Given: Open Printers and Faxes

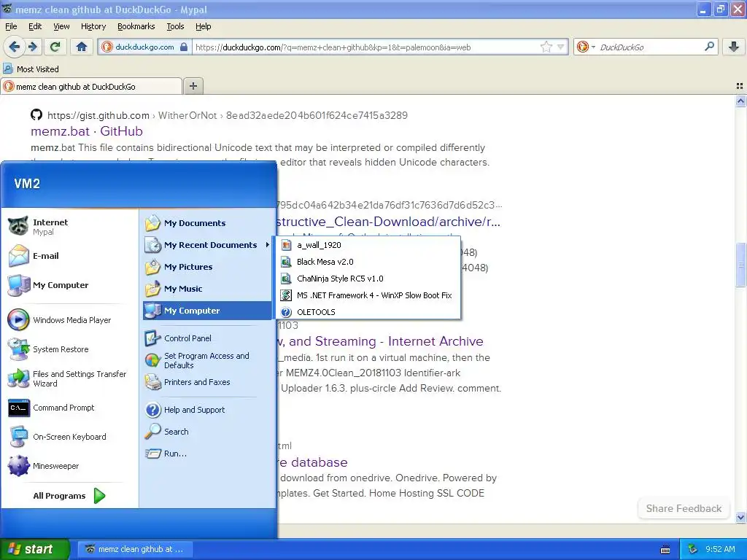Looking at the screenshot, I should 187,382.
